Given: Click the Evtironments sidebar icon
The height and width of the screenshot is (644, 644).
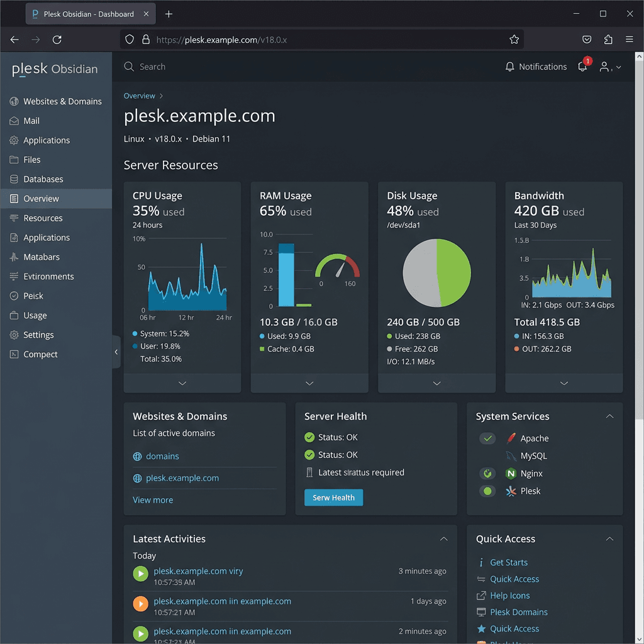Looking at the screenshot, I should tap(14, 277).
